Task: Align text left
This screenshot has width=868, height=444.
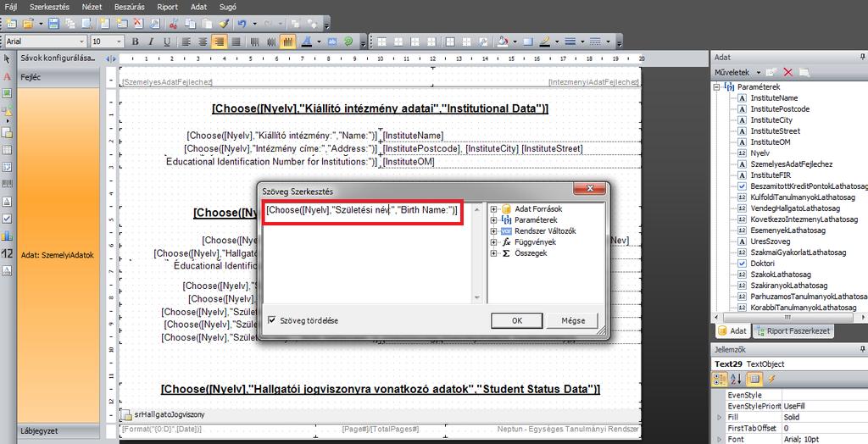Action: [x=186, y=42]
